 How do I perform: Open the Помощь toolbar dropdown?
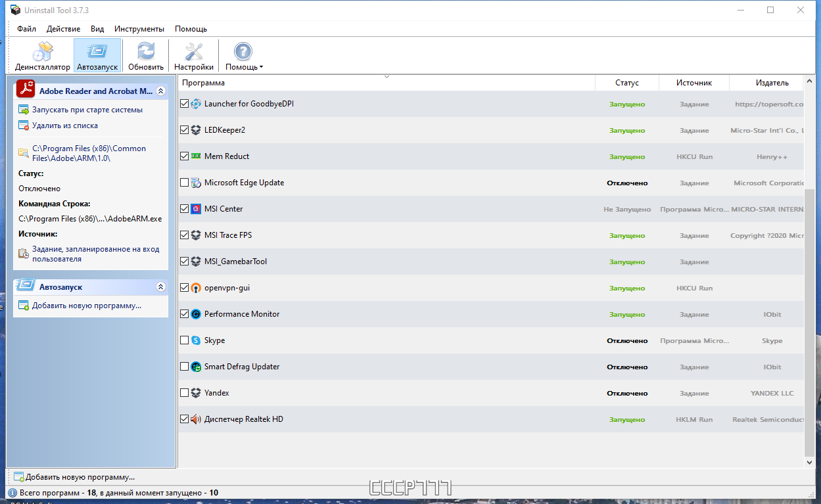[244, 56]
